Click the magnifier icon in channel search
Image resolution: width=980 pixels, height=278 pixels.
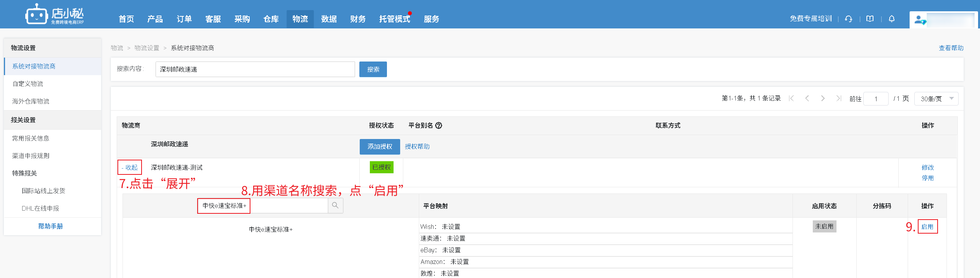(335, 206)
